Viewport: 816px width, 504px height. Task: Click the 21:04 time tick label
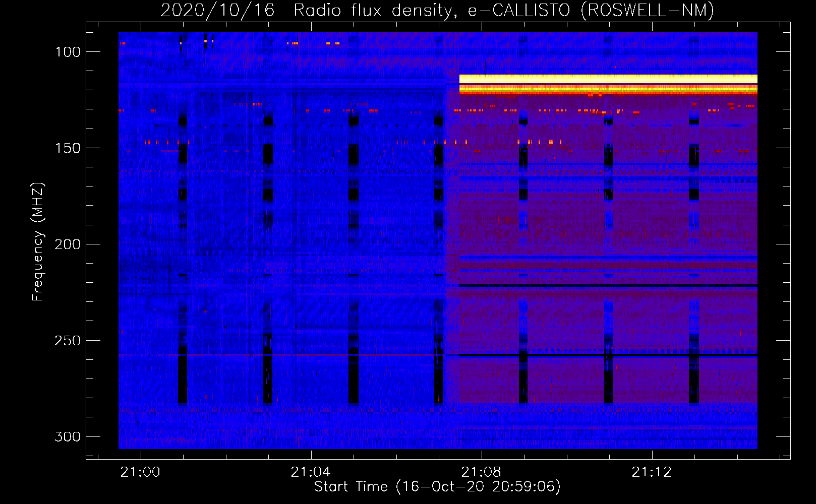point(311,472)
